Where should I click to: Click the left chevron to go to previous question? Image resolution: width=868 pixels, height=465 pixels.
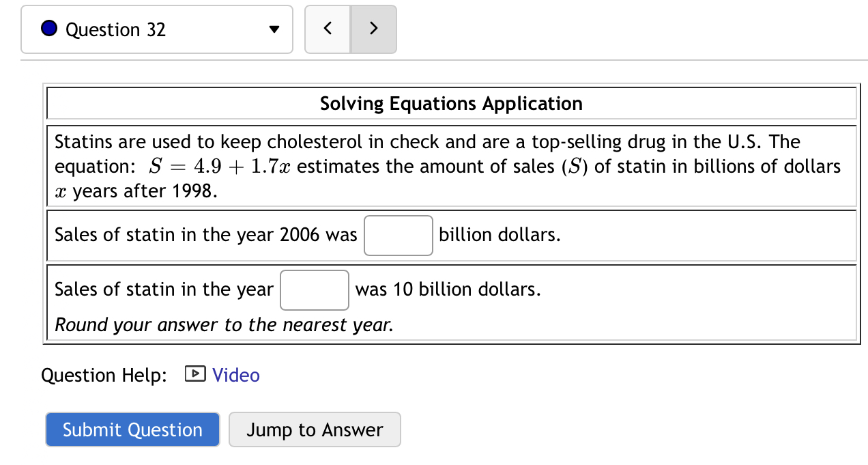point(328,29)
